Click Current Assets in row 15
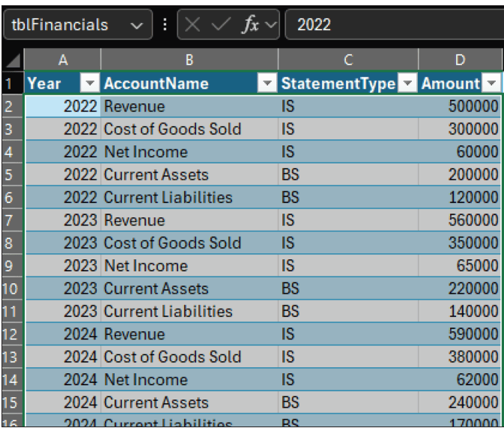Image resolution: width=504 pixels, height=443 pixels. click(x=189, y=402)
